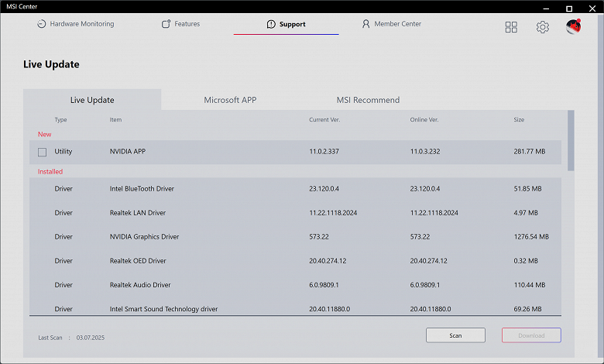
Task: Click the Hardware Monitoring gauge icon
Action: (41, 24)
